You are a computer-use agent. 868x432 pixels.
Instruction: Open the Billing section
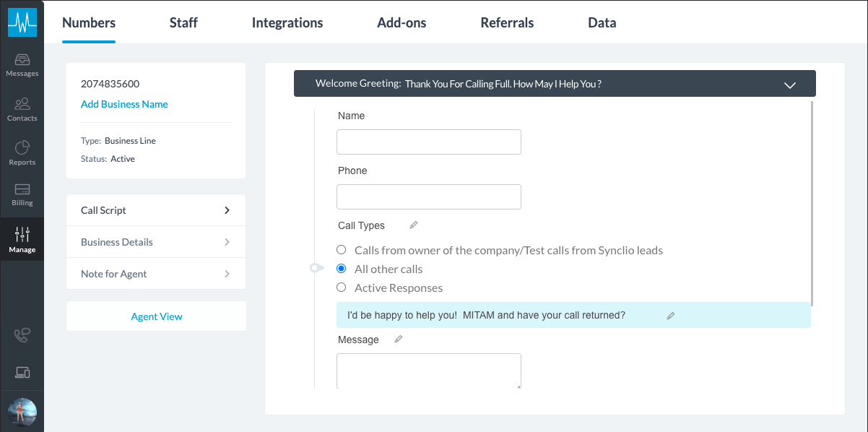coord(22,195)
